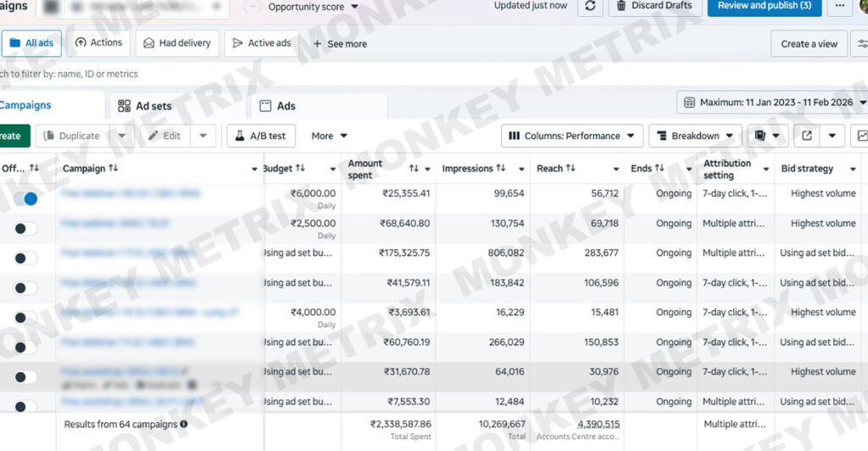
Task: Click the Review and publish (3) button
Action: coord(764,6)
